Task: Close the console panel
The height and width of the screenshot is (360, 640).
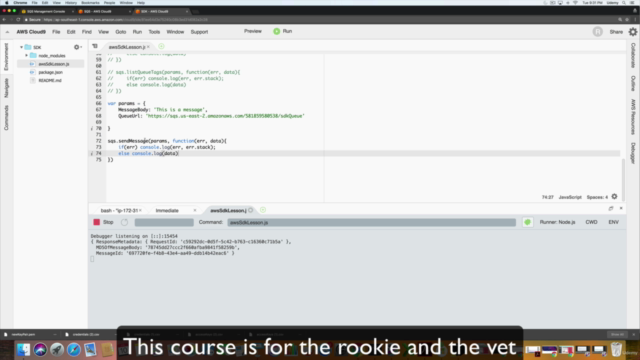Action: (621, 209)
